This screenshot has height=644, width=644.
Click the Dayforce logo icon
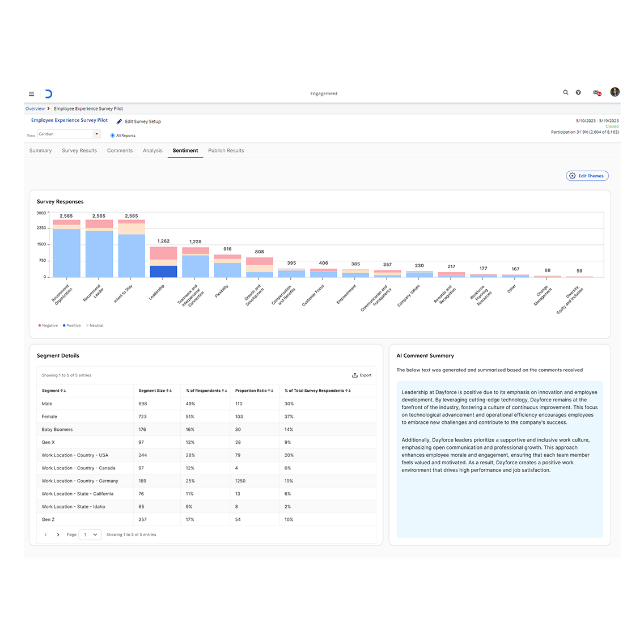click(x=49, y=94)
